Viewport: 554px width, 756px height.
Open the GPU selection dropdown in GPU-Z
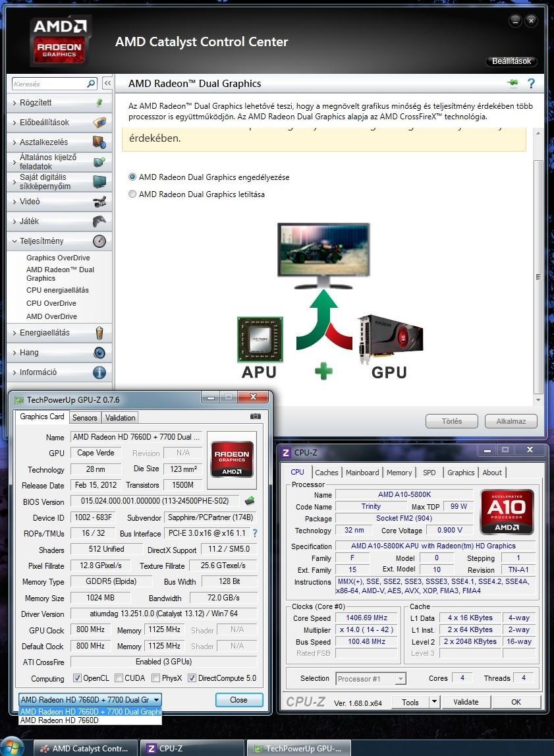point(90,699)
